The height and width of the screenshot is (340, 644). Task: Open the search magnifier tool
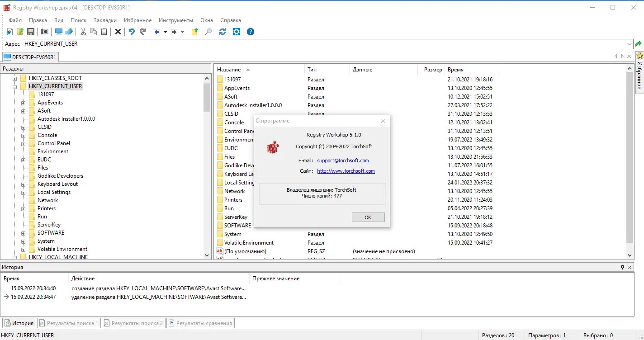tap(208, 32)
